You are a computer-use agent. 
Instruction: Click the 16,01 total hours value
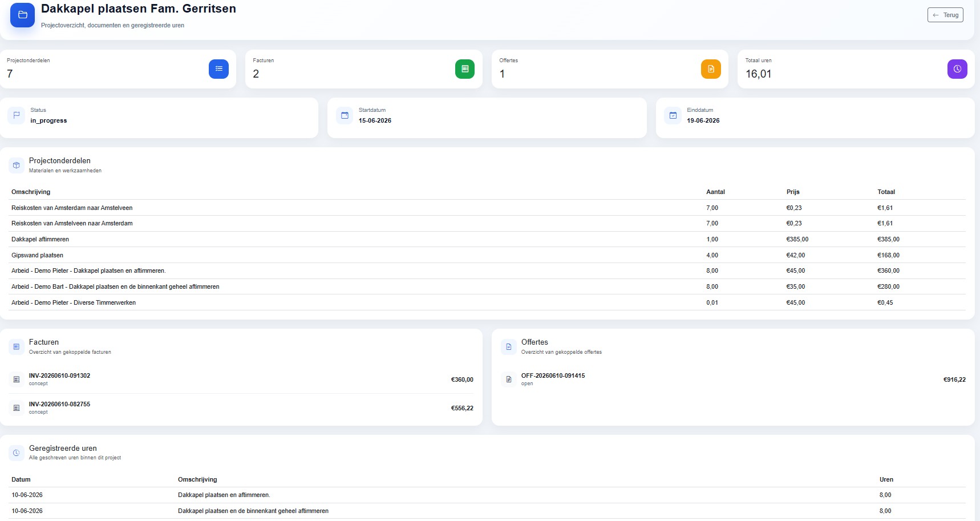click(758, 74)
